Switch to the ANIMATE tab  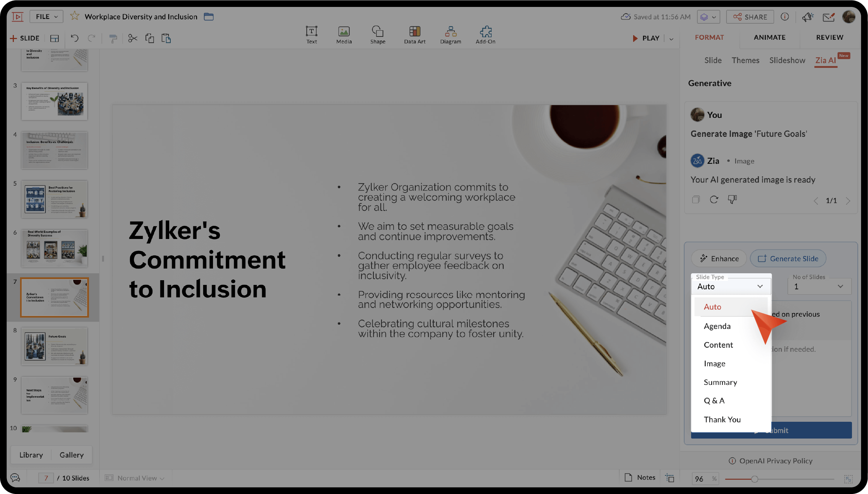click(770, 38)
